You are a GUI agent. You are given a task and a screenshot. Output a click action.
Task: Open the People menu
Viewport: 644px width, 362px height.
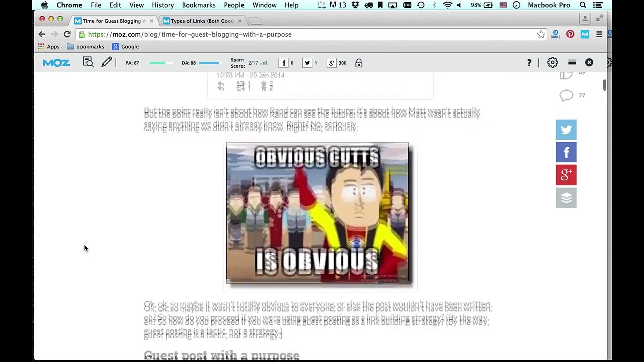coord(234,5)
